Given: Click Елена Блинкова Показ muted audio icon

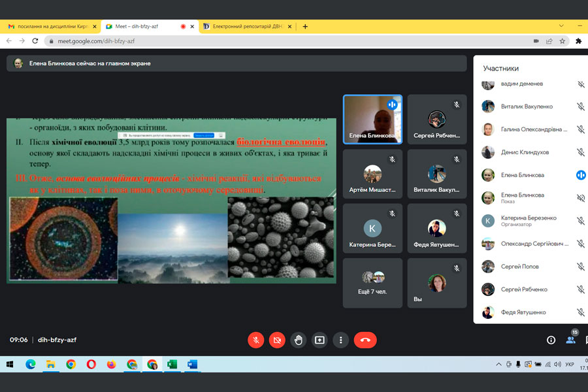Looking at the screenshot, I should click(581, 198).
